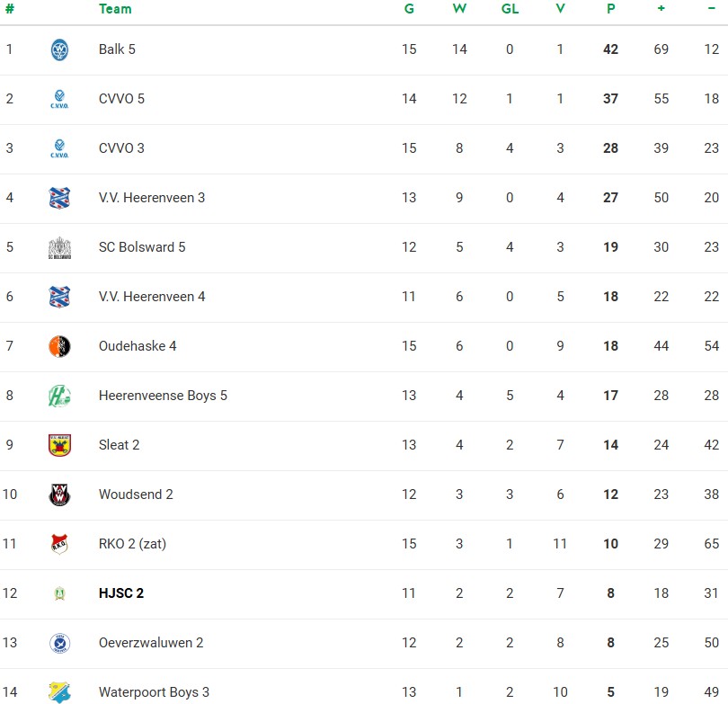The height and width of the screenshot is (704, 728).
Task: Click the Waterpoort Boys 3 logo
Action: 59,691
